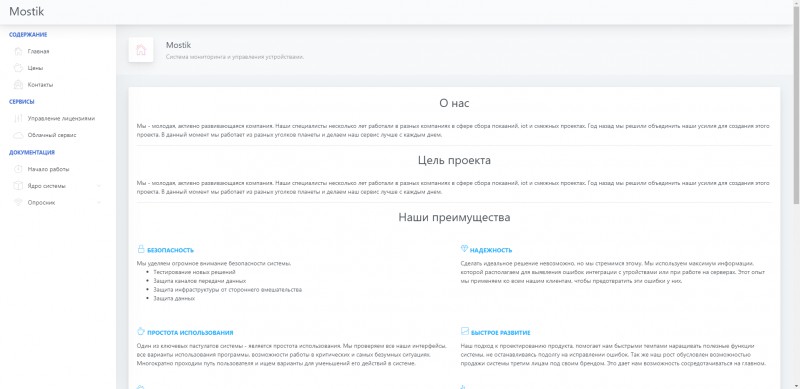This screenshot has width=800, height=389.
Task: Select Облачный сервис in the sidebar
Action: click(x=52, y=135)
